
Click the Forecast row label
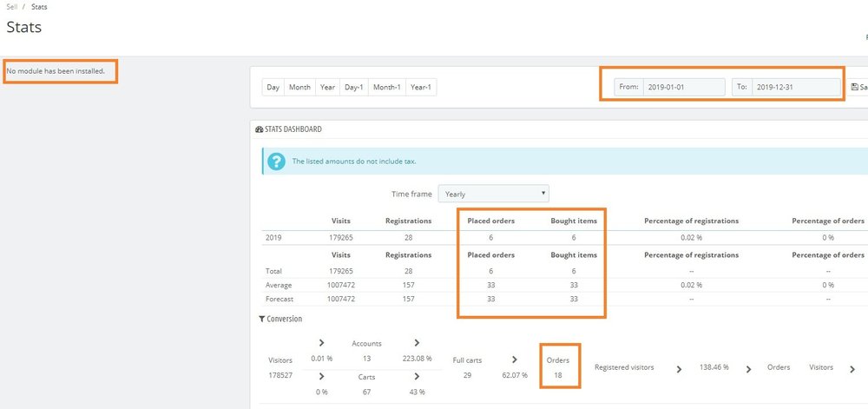click(279, 299)
